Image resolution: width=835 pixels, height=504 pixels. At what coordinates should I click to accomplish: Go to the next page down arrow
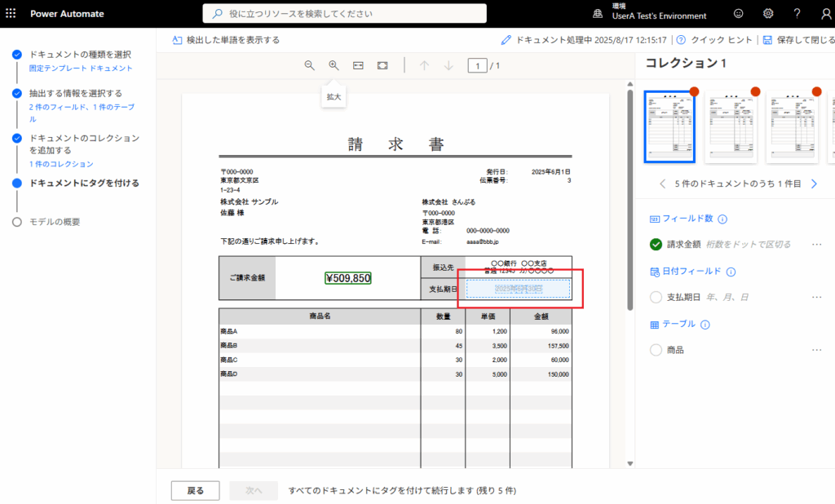tap(448, 65)
